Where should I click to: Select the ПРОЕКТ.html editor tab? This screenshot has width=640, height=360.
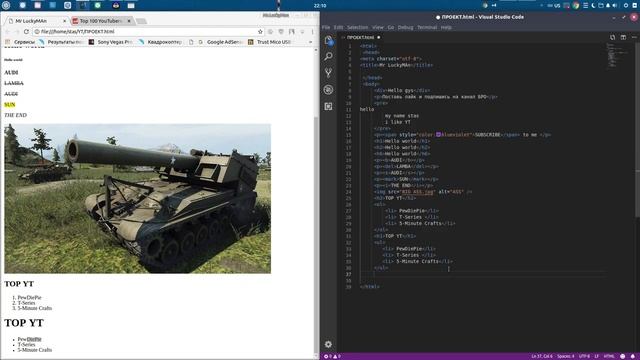(x=361, y=37)
